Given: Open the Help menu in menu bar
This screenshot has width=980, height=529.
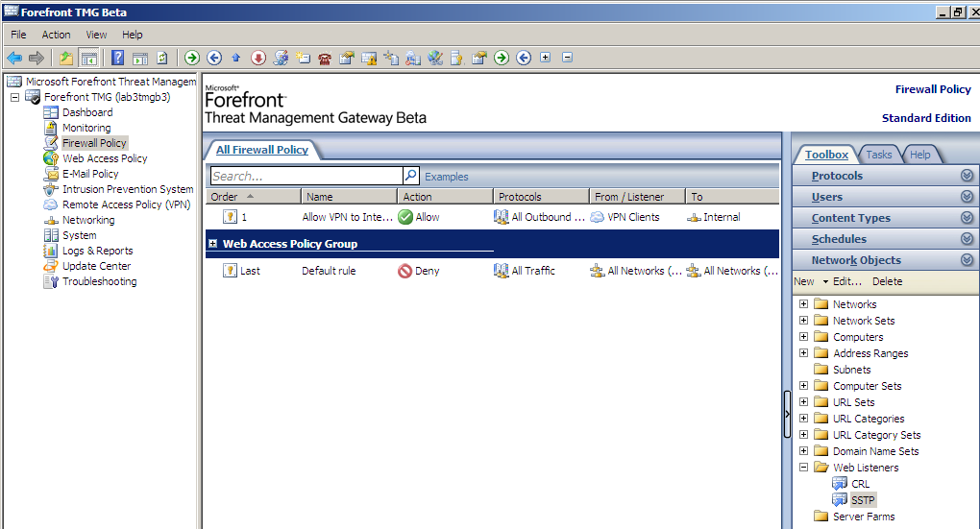Looking at the screenshot, I should [132, 35].
